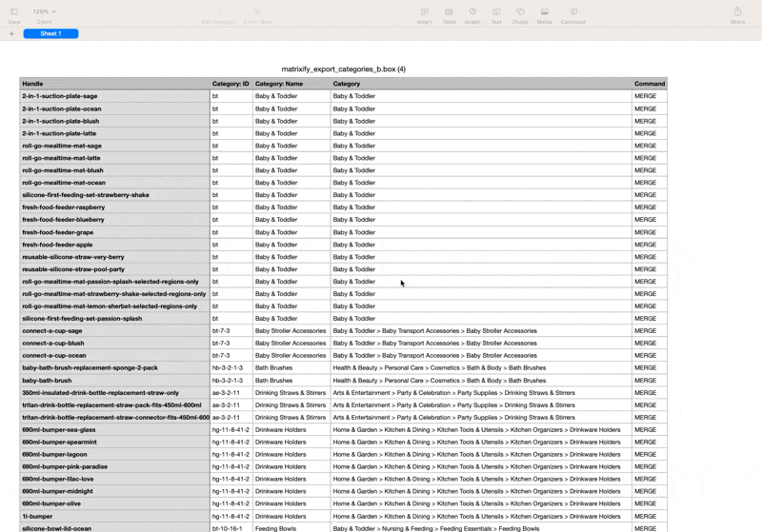Image resolution: width=762 pixels, height=532 pixels.
Task: Select the baby-bath-brush row's Bath Brushes cell
Action: pyautogui.click(x=291, y=381)
